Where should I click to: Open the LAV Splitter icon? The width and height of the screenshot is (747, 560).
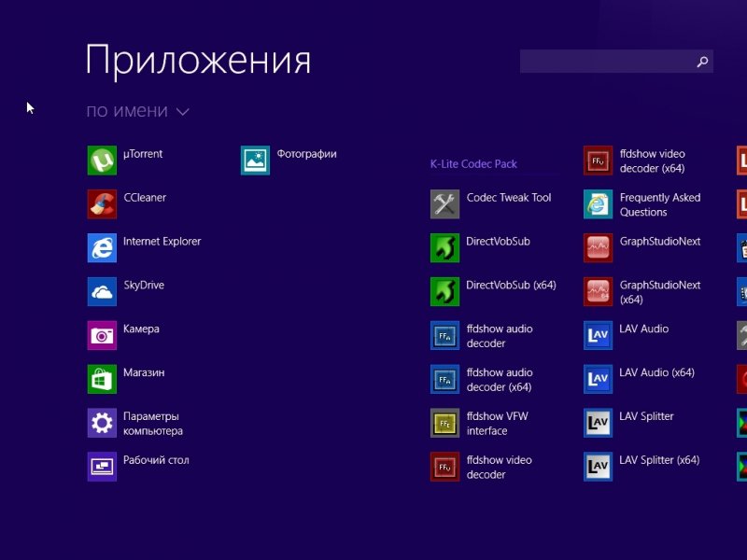599,423
